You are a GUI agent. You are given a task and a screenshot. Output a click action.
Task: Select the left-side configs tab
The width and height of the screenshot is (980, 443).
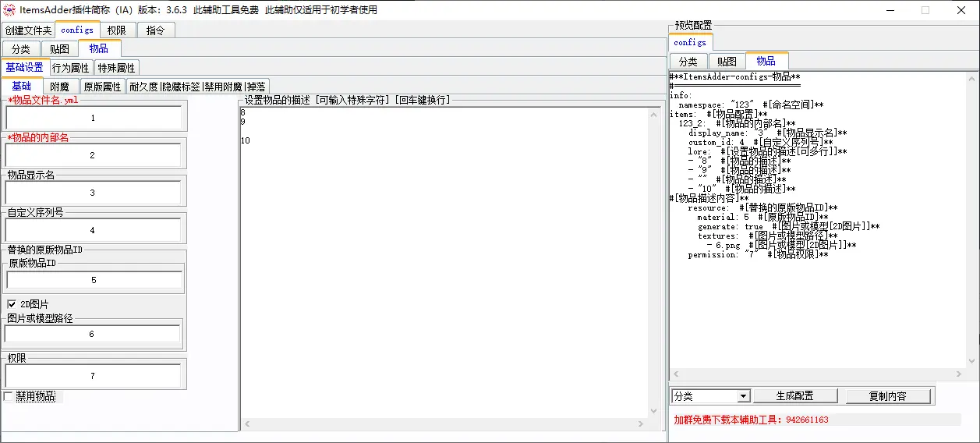[77, 30]
